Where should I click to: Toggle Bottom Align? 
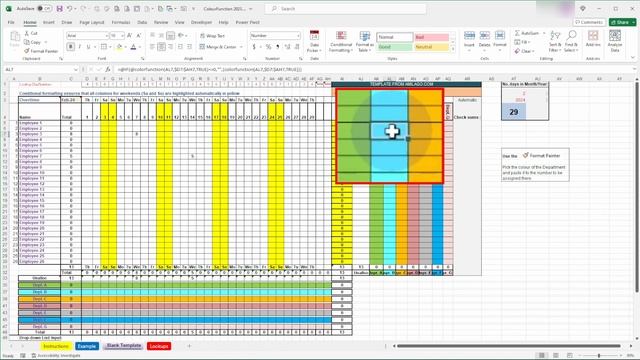pyautogui.click(x=171, y=36)
